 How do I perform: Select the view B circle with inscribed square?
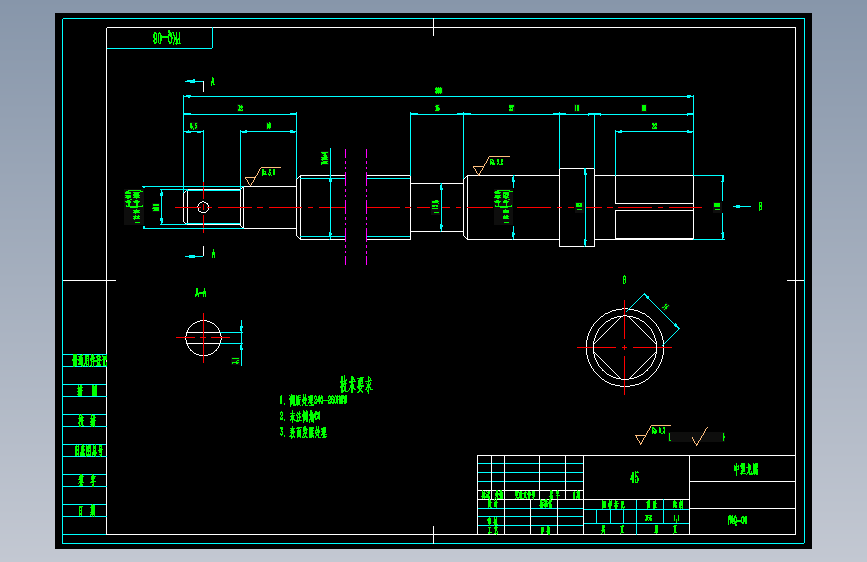(x=625, y=347)
